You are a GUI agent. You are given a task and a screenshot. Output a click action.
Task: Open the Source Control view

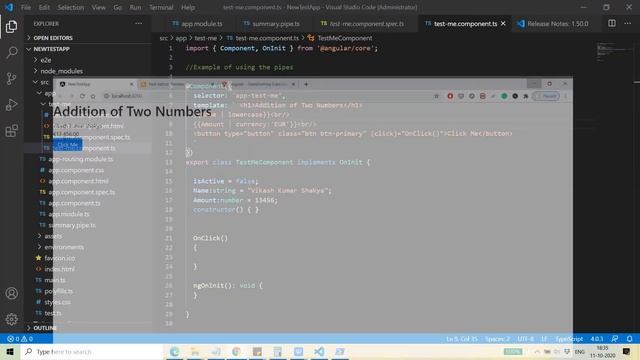pos(11,78)
